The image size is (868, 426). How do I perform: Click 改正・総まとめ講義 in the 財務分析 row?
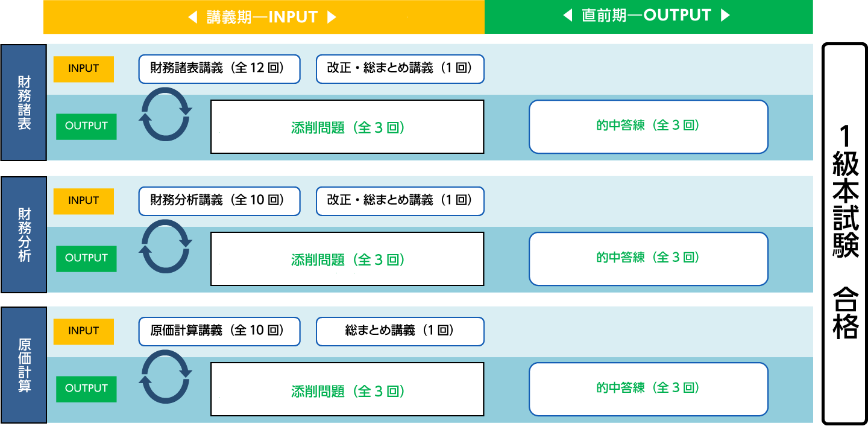tap(400, 201)
